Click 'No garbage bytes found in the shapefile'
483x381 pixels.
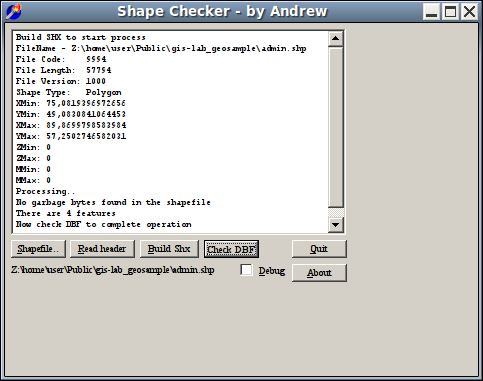tap(113, 202)
